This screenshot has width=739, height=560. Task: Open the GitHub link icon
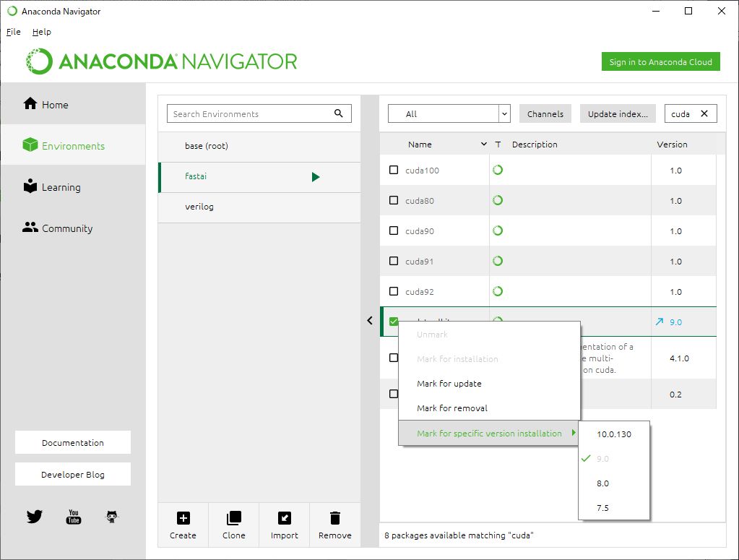112,517
